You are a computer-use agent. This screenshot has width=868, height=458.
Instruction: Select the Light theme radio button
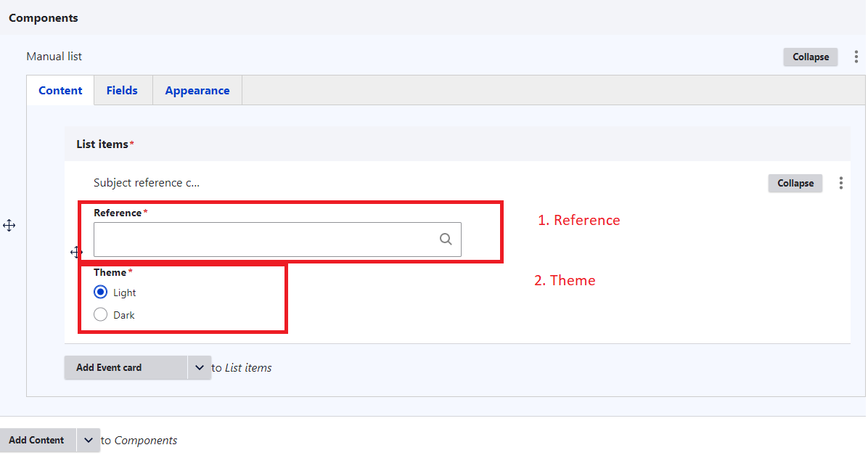coord(101,293)
